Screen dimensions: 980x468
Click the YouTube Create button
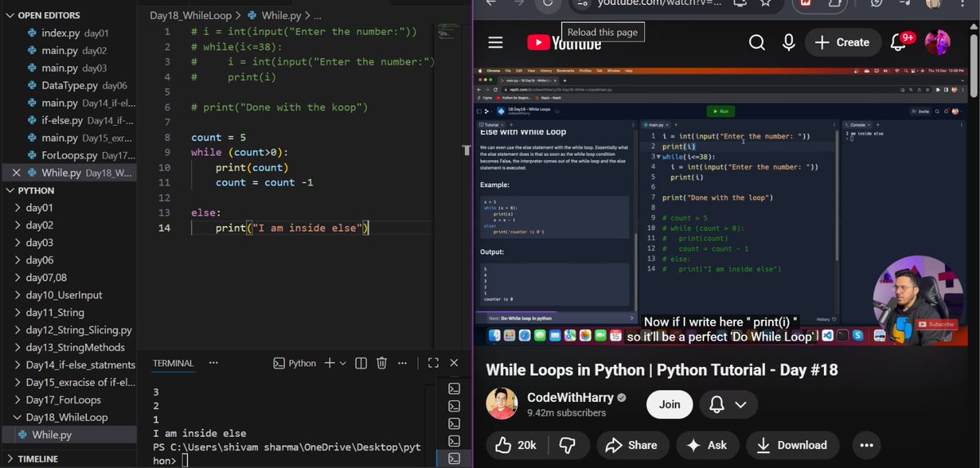click(x=842, y=42)
